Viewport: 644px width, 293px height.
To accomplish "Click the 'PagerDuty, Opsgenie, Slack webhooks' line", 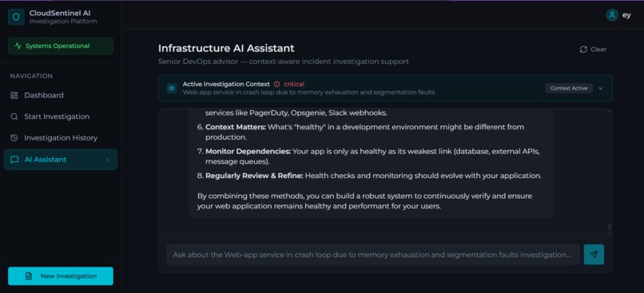I will coord(296,113).
